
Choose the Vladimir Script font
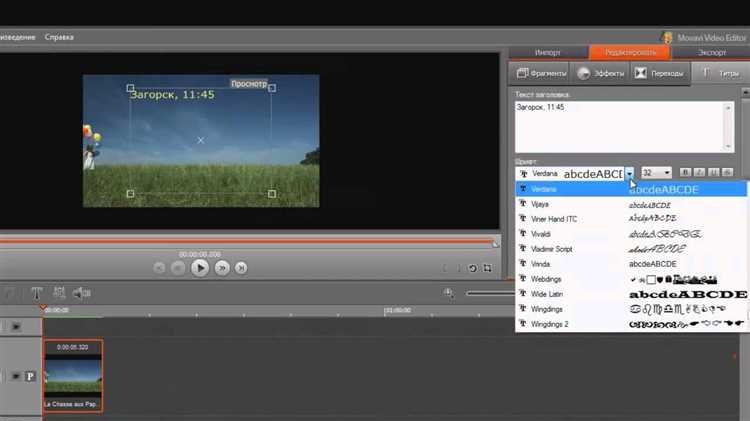coord(631,249)
